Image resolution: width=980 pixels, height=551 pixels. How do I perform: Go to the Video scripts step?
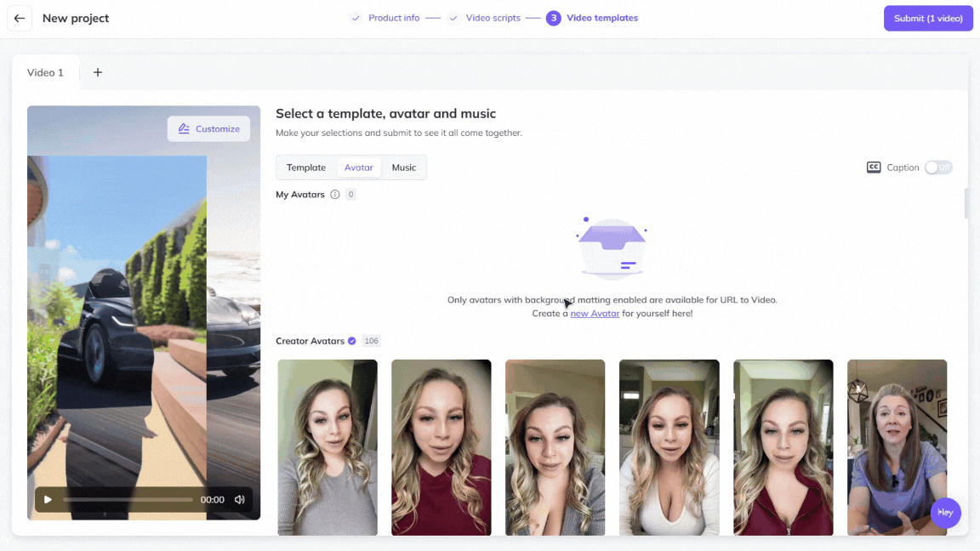(x=493, y=18)
